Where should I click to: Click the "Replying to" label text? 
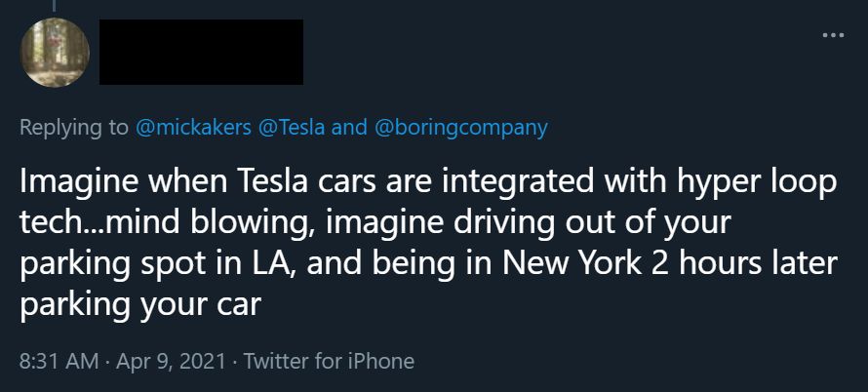73,128
